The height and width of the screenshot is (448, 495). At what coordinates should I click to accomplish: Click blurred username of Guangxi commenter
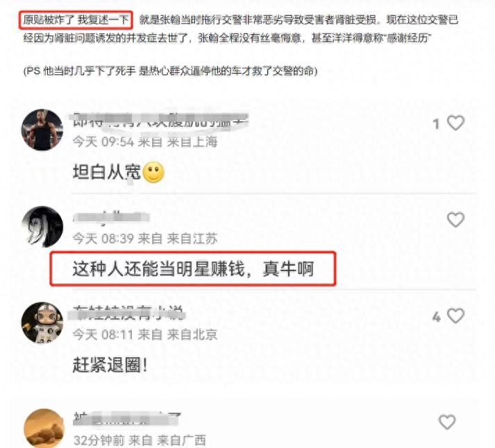click(x=127, y=419)
